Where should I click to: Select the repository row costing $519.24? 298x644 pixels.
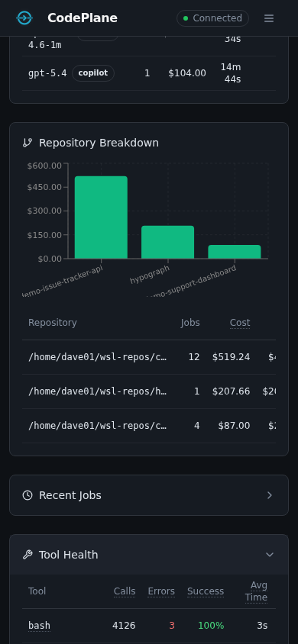[x=149, y=357]
